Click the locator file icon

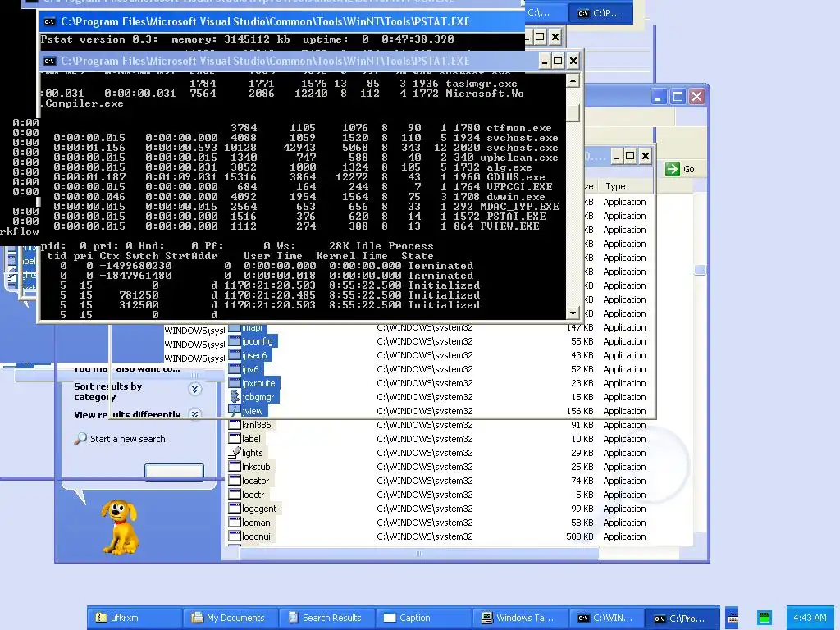coord(234,481)
